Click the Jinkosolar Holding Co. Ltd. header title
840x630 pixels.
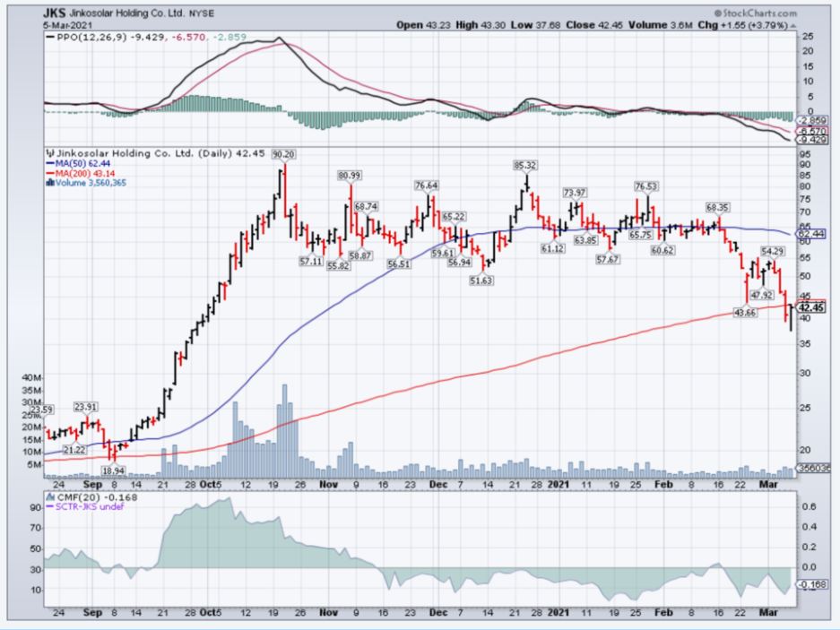coord(126,13)
